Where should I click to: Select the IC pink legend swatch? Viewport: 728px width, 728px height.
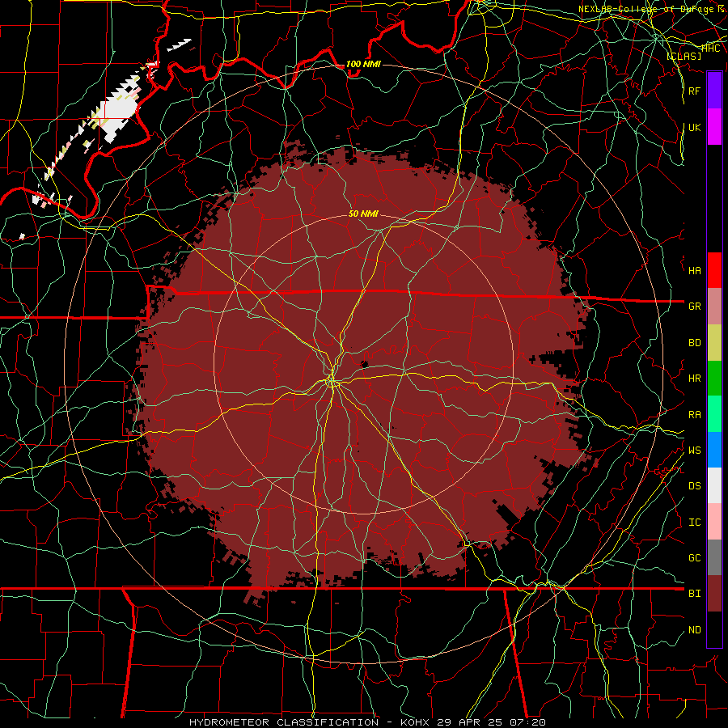[714, 522]
